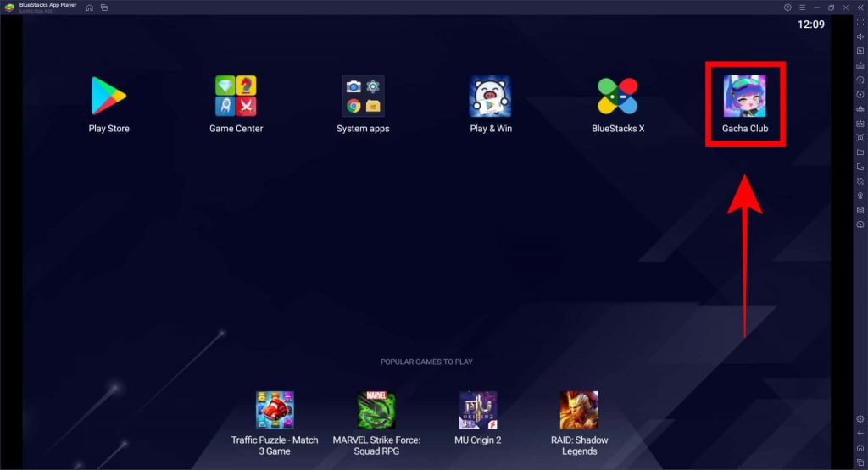This screenshot has width=868, height=470.
Task: Launch the Play & Win app
Action: coord(491,97)
